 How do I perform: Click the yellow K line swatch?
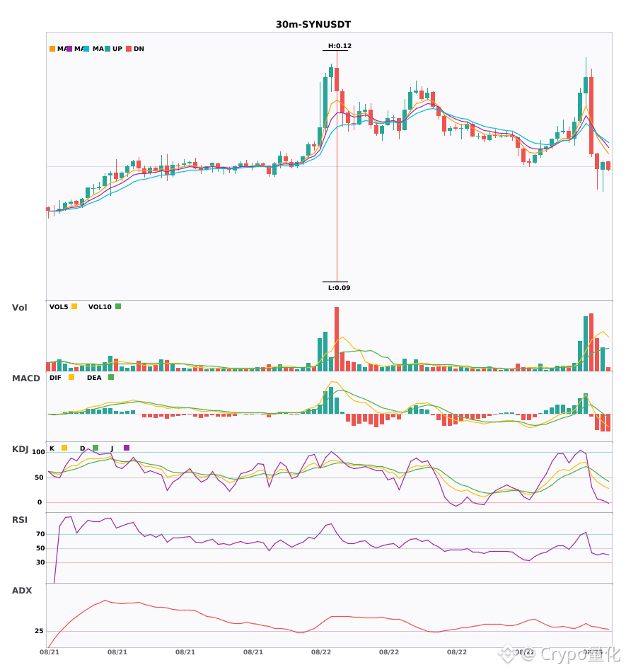tap(64, 448)
